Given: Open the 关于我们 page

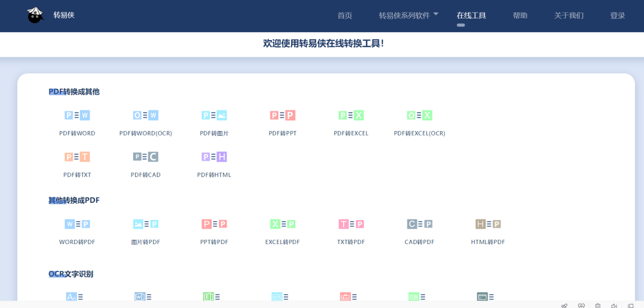Looking at the screenshot, I should point(569,16).
